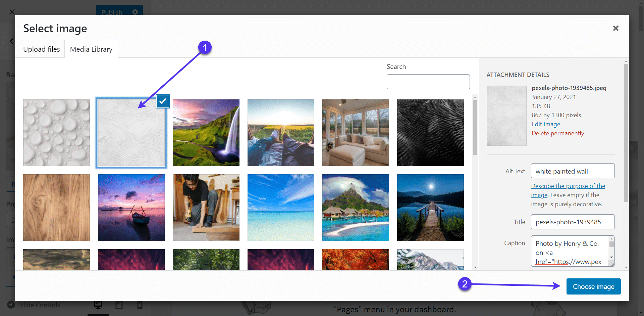Click inside the Search field
644x316 pixels.
[x=428, y=82]
